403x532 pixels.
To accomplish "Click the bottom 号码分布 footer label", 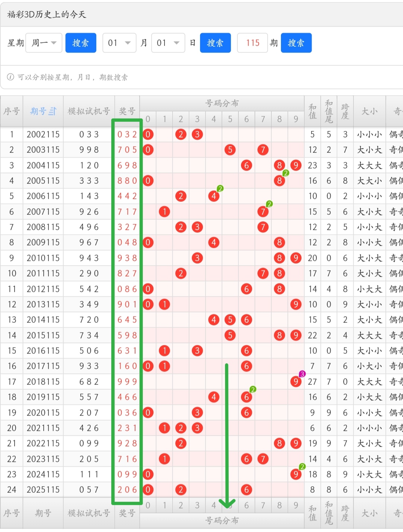I will pos(222,521).
